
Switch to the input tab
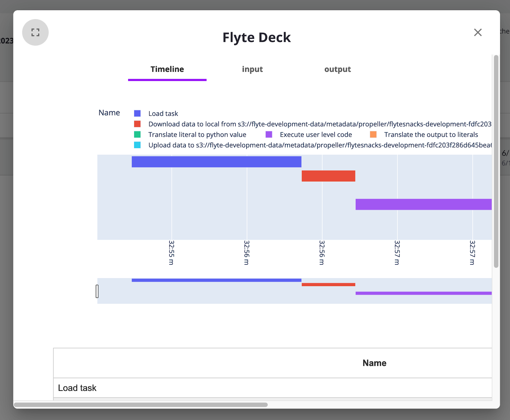[x=252, y=69]
